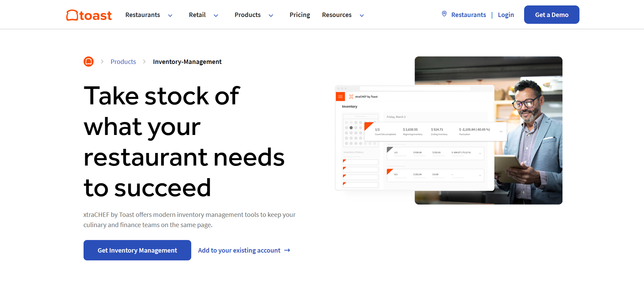Click the Friday, March 2 date label
The image size is (644, 291).
tap(396, 117)
